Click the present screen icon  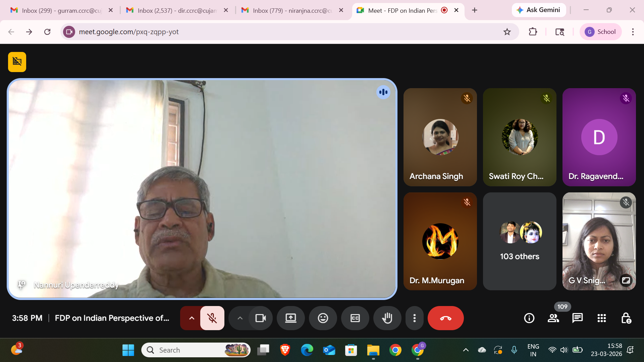click(x=290, y=318)
